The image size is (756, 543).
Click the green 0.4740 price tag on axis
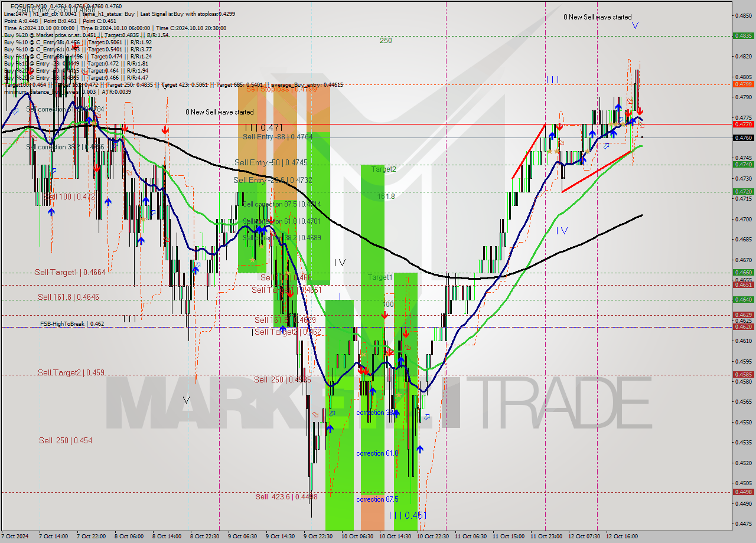pyautogui.click(x=743, y=164)
